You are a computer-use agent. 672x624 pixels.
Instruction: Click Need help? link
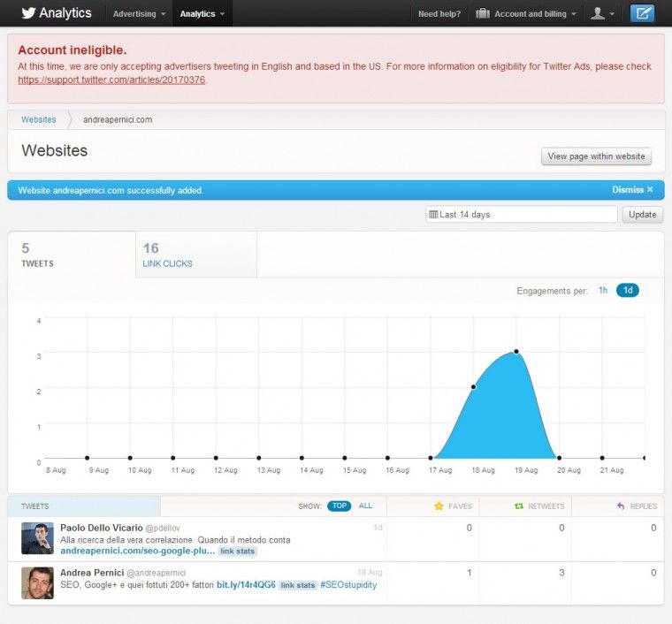coord(439,14)
